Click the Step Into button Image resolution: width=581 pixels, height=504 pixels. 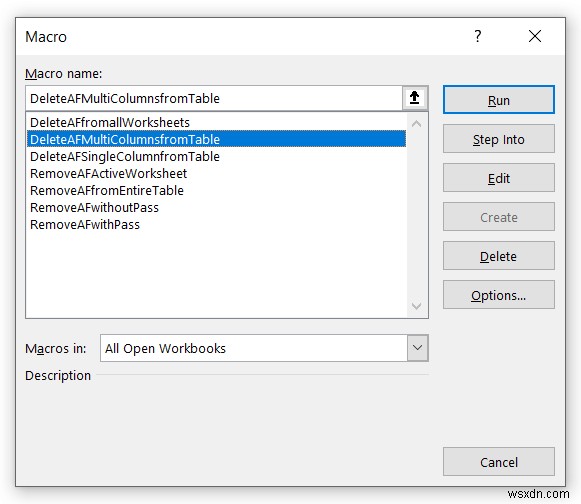click(x=498, y=139)
